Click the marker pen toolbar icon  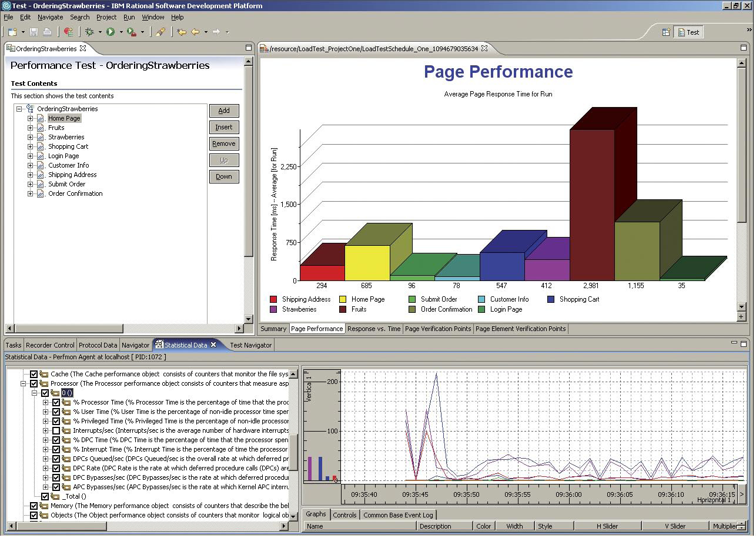pos(160,32)
